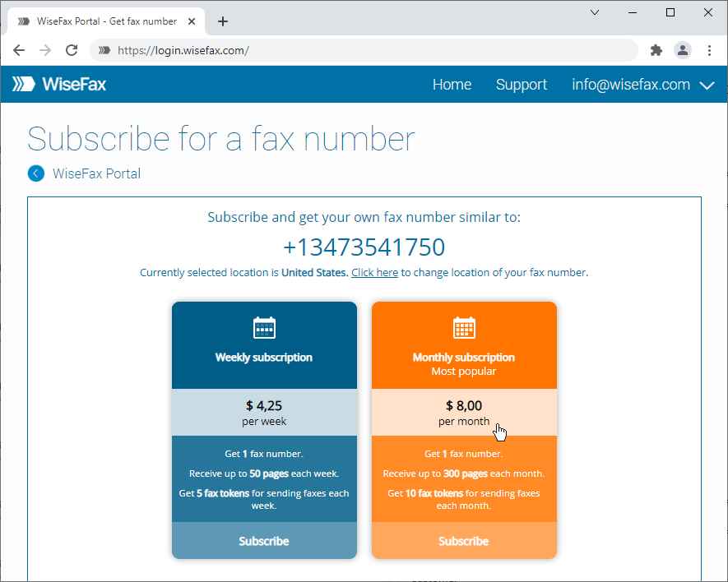Click the WiseFax logo in the header
The height and width of the screenshot is (582, 728).
[x=59, y=84]
